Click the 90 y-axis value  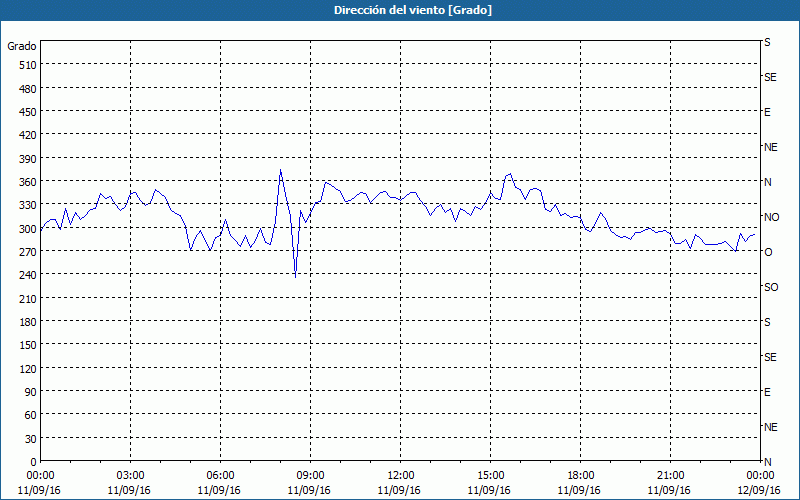[x=31, y=392]
